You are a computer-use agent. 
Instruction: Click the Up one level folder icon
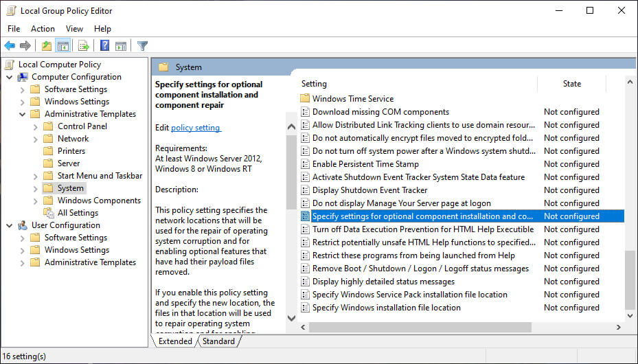click(47, 45)
